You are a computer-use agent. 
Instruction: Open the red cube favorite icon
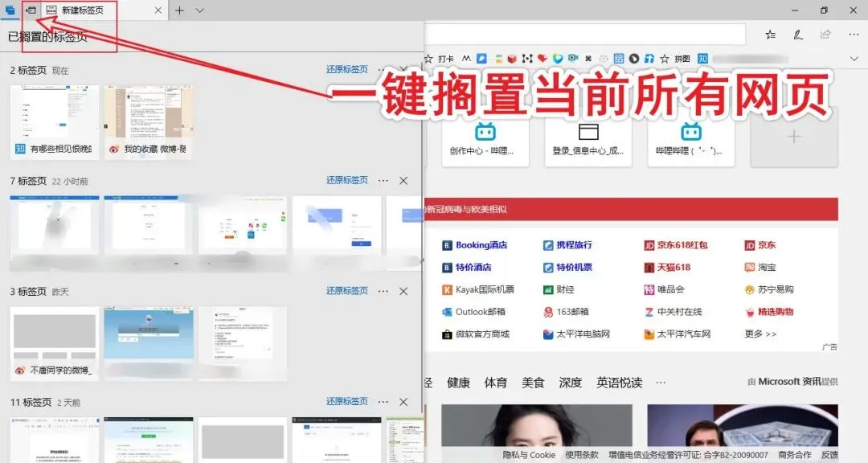pos(512,59)
